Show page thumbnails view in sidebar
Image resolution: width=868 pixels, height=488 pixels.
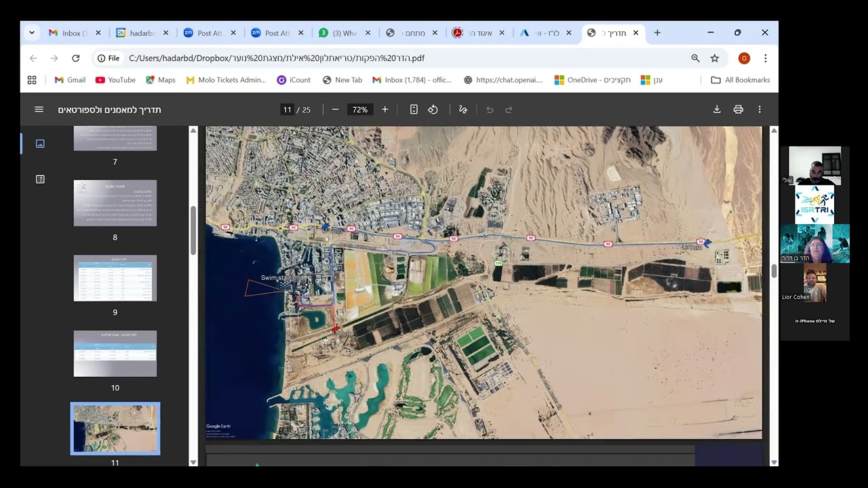click(x=40, y=144)
